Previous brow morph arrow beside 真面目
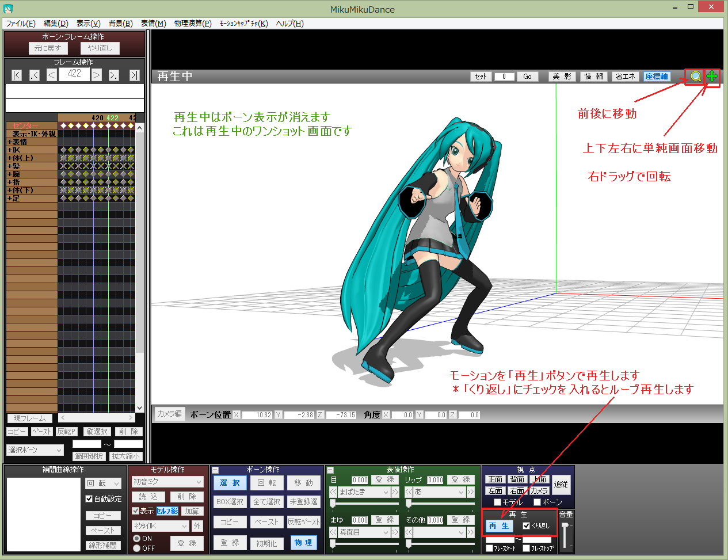 333,532
